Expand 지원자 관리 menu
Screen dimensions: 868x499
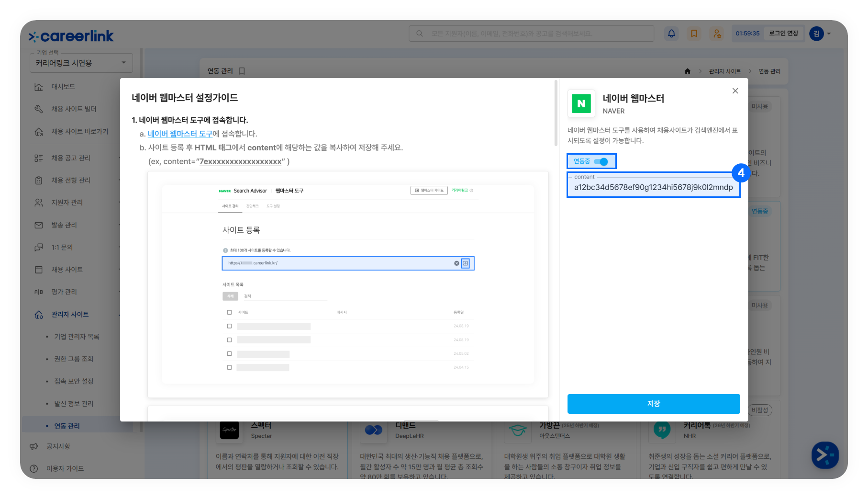(x=67, y=203)
